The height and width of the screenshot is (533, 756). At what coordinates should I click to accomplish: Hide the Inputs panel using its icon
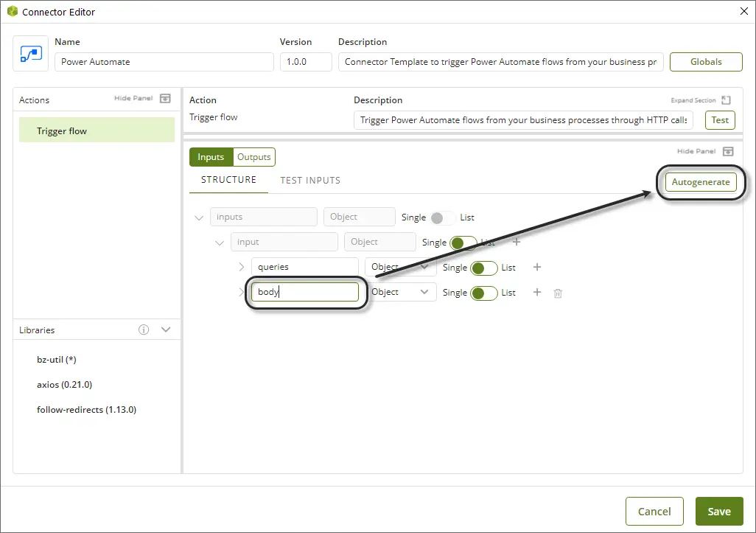[728, 151]
